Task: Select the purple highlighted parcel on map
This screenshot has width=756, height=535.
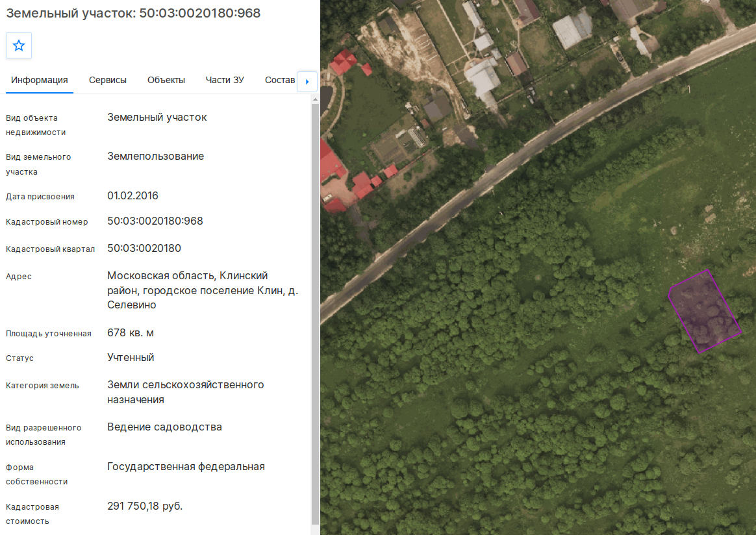Action: (705, 312)
